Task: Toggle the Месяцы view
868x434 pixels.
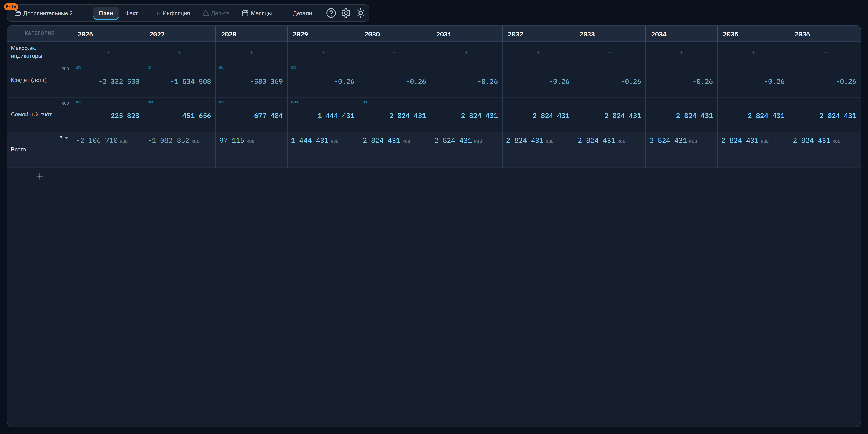Action: (x=257, y=13)
